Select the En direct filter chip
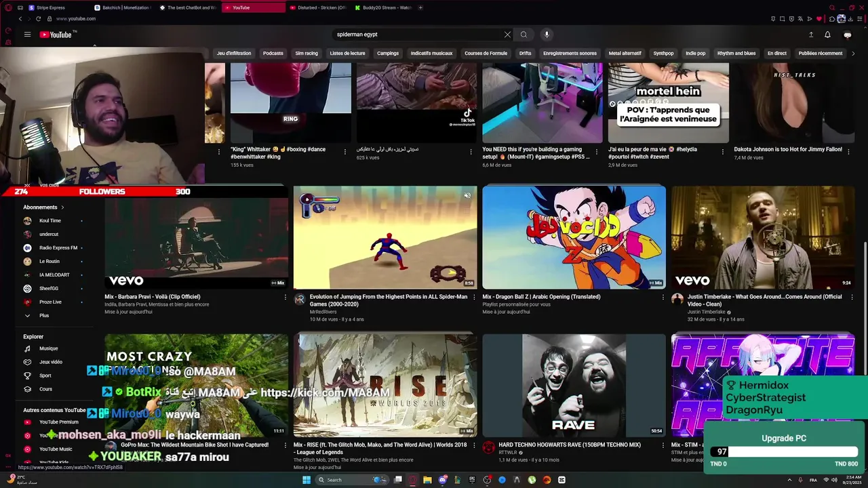Viewport: 868px width, 488px height. click(777, 54)
